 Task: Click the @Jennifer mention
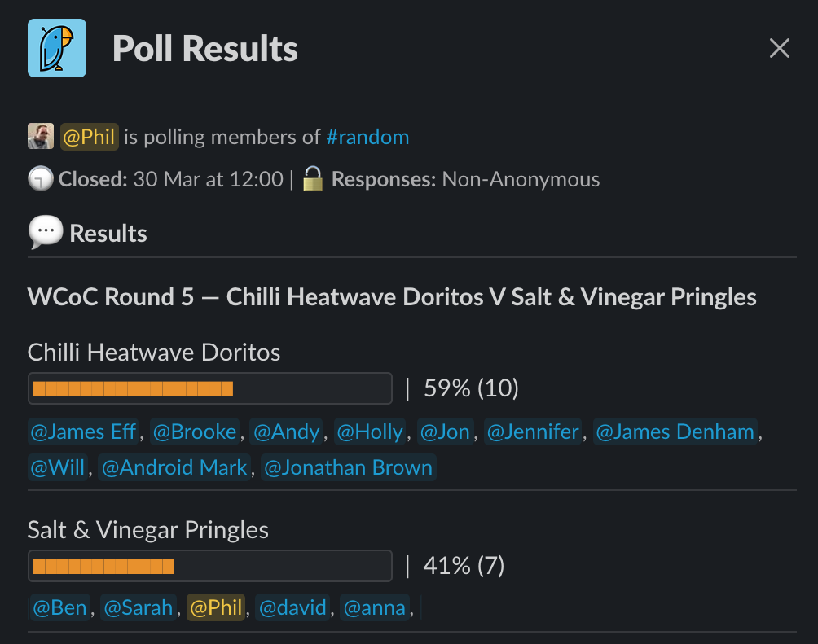click(533, 432)
